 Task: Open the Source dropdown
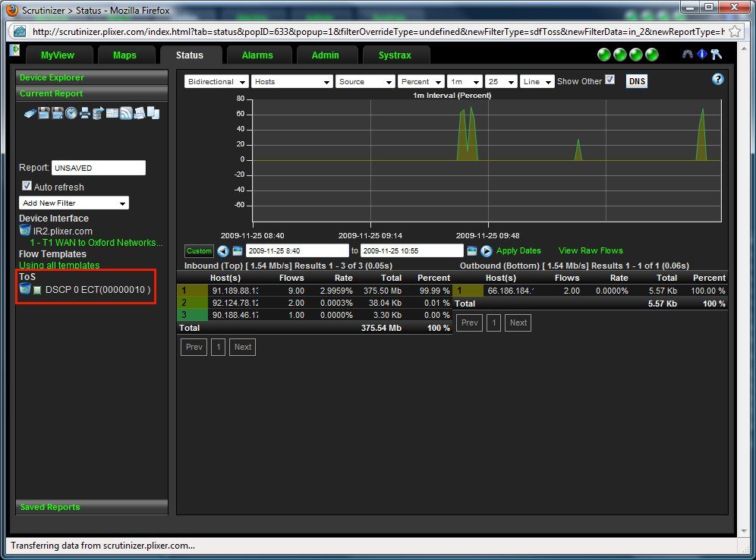pos(365,81)
